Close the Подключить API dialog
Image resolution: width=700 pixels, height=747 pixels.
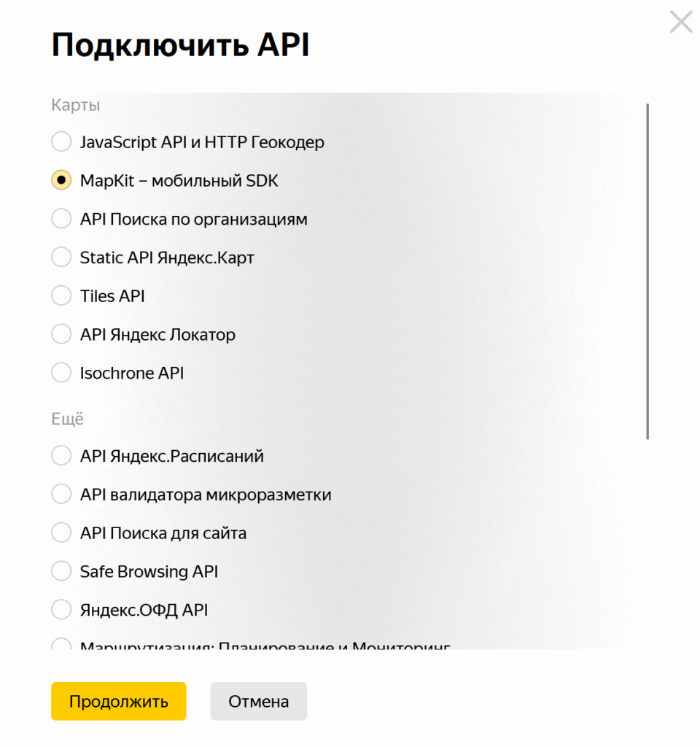680,22
